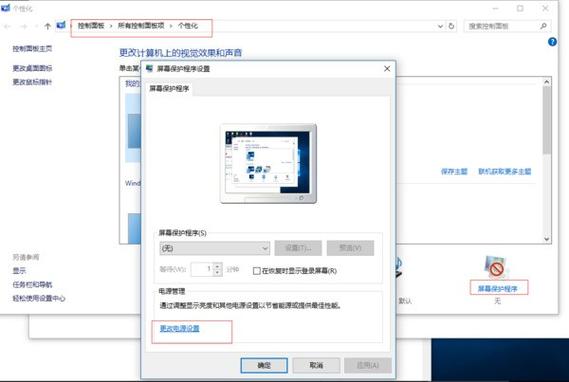Open the blue help question mark
Viewport: 569px width, 382px height.
pyautogui.click(x=552, y=42)
